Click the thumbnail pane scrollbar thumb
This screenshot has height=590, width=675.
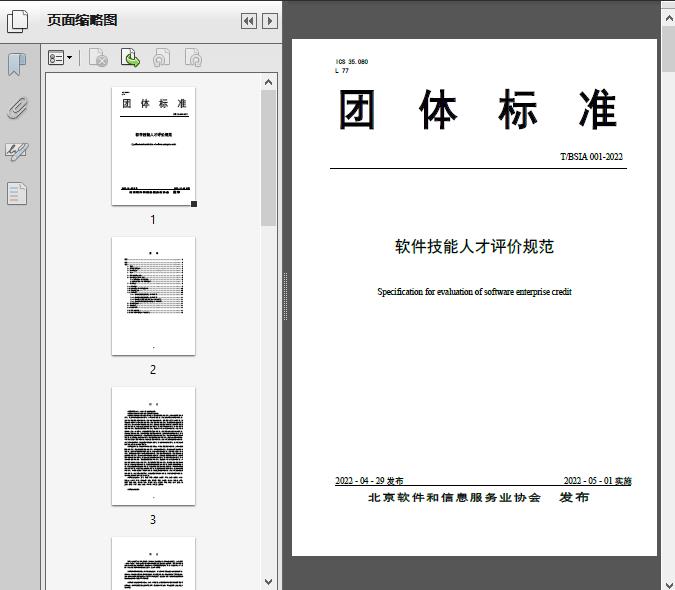(x=269, y=158)
